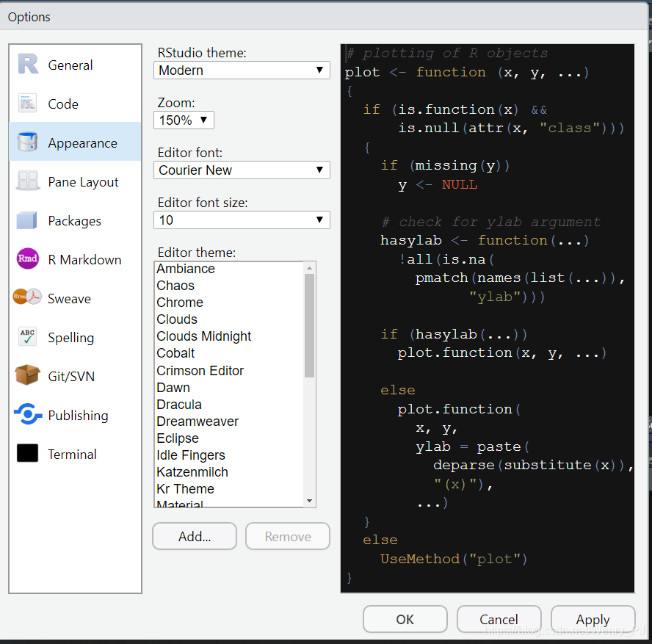Open the Terminal label in the sidebar
Image resolution: width=652 pixels, height=644 pixels.
(x=72, y=454)
